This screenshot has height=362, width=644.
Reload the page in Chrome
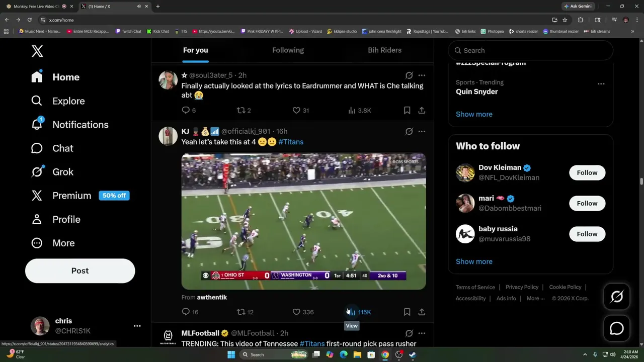[x=30, y=20]
